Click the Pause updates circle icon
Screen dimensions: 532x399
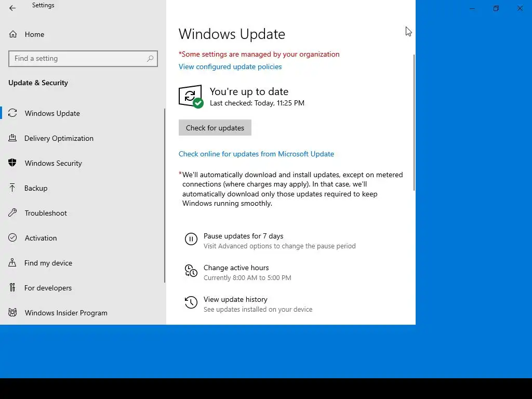(x=191, y=239)
